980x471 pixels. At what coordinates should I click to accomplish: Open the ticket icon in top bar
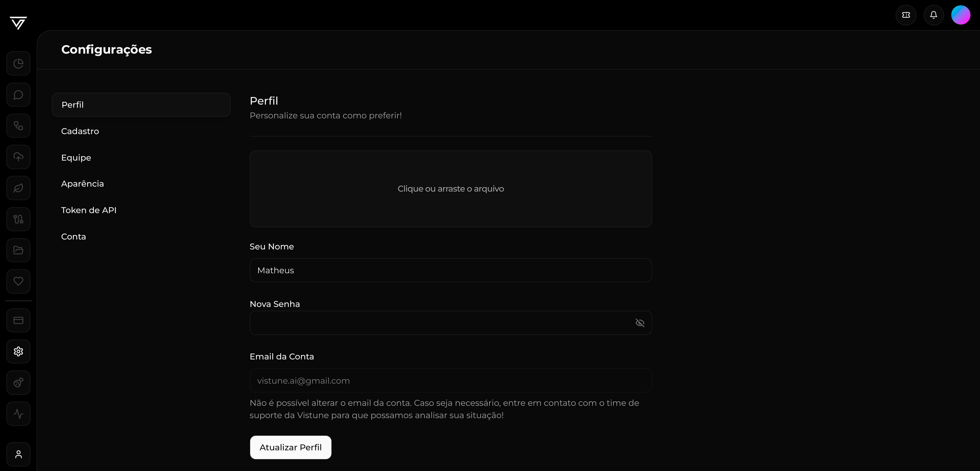(906, 15)
